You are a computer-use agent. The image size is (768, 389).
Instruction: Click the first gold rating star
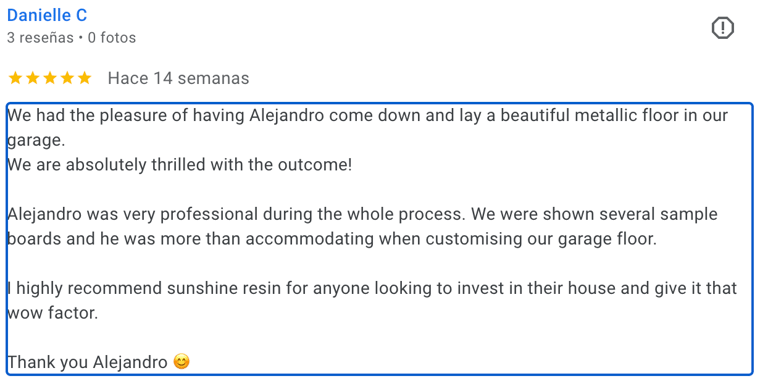tap(16, 78)
